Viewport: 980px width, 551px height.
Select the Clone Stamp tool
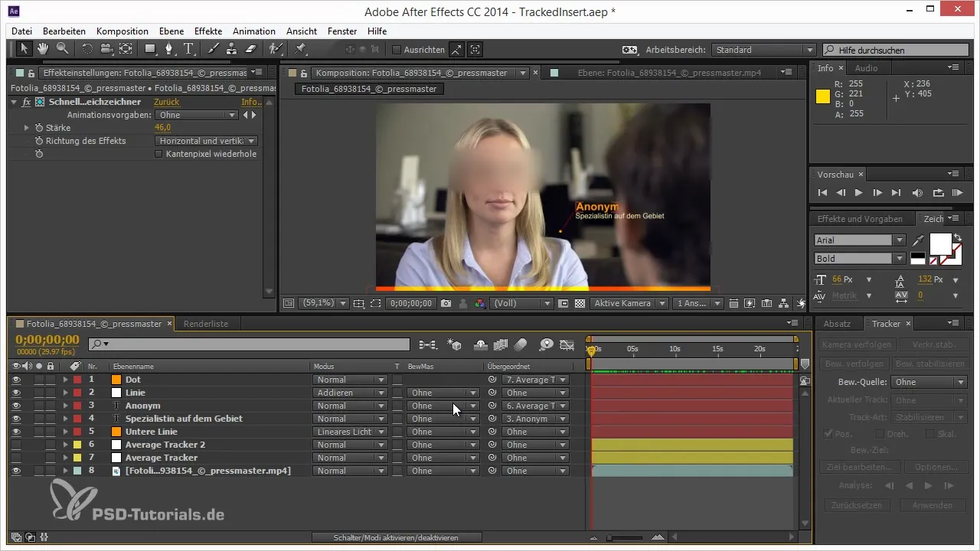(x=232, y=49)
